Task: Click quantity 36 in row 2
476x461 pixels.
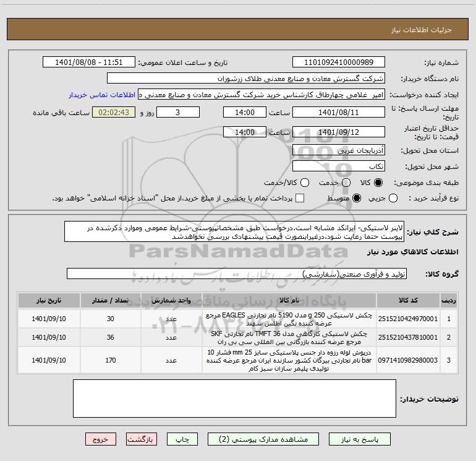Action: [x=111, y=337]
